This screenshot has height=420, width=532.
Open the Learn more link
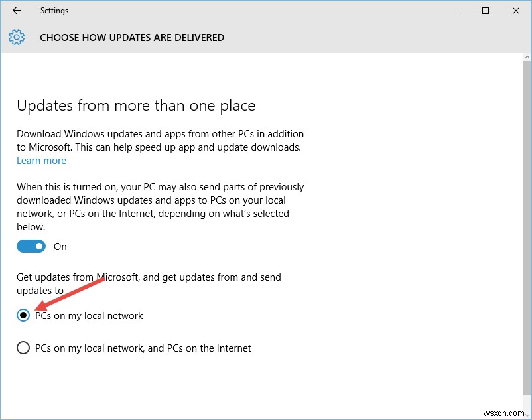[x=41, y=161]
